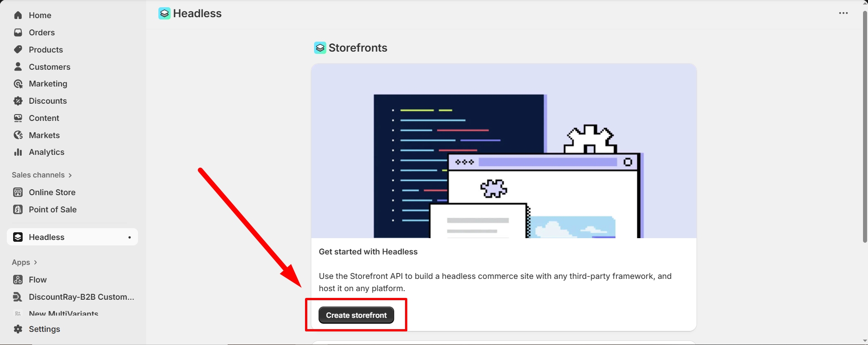The image size is (868, 345).
Task: Click the Products tag icon
Action: (18, 50)
